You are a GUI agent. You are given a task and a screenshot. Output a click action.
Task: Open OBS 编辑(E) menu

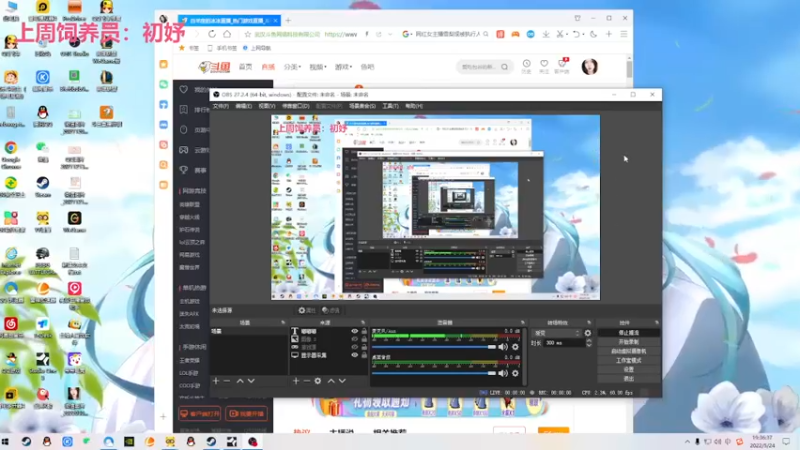point(244,106)
